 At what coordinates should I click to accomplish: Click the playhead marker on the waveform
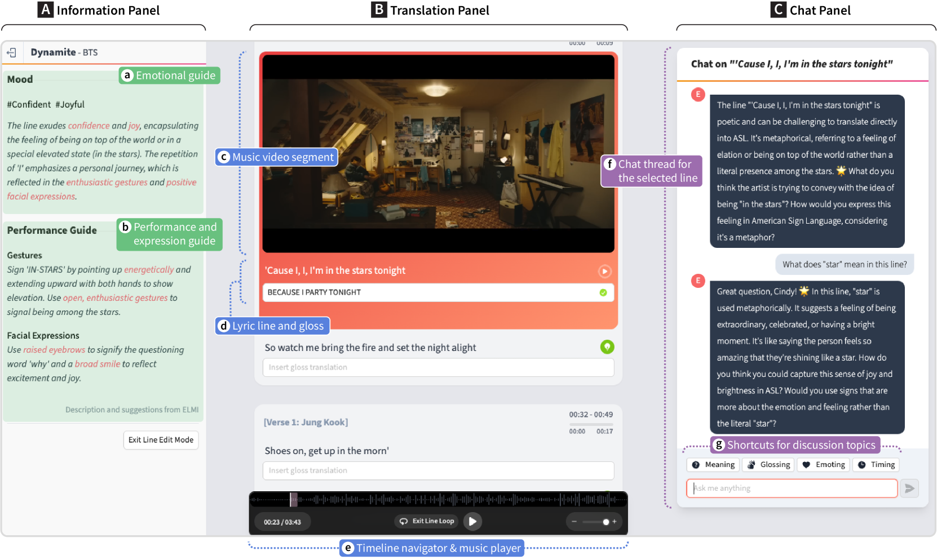pyautogui.click(x=294, y=499)
